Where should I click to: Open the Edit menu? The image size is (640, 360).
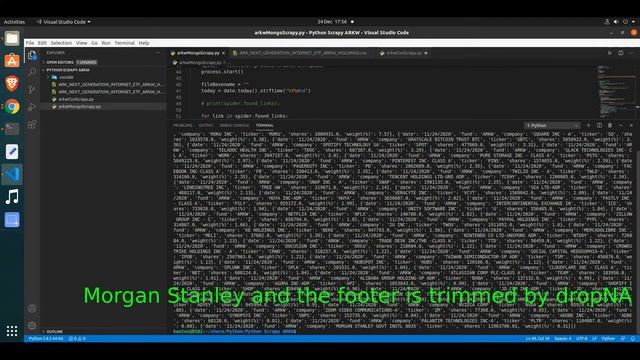(x=42, y=43)
